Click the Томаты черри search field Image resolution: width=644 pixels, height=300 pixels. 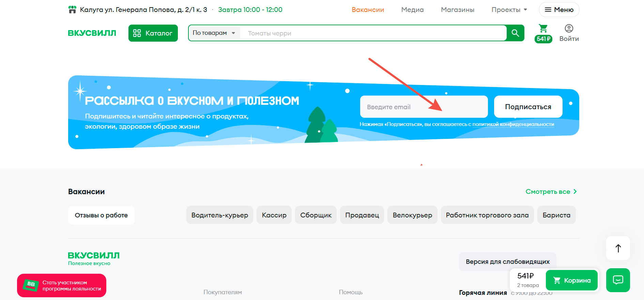pyautogui.click(x=373, y=33)
